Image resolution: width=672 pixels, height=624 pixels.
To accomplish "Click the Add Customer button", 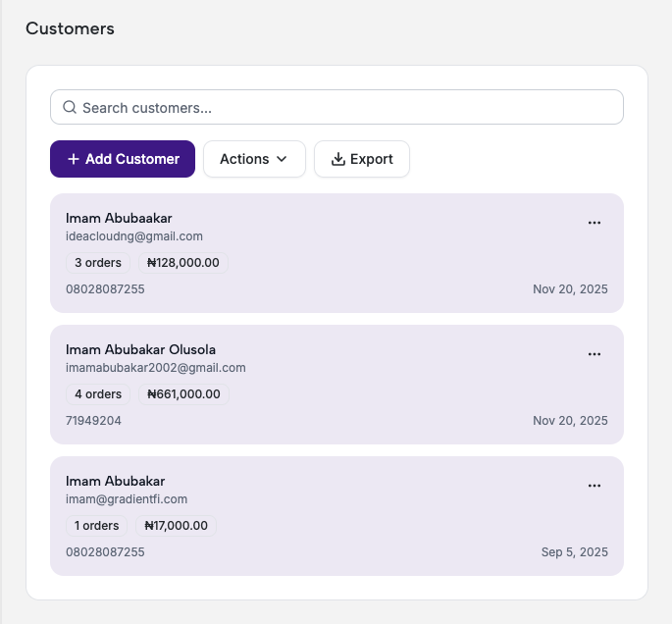I will coord(123,159).
